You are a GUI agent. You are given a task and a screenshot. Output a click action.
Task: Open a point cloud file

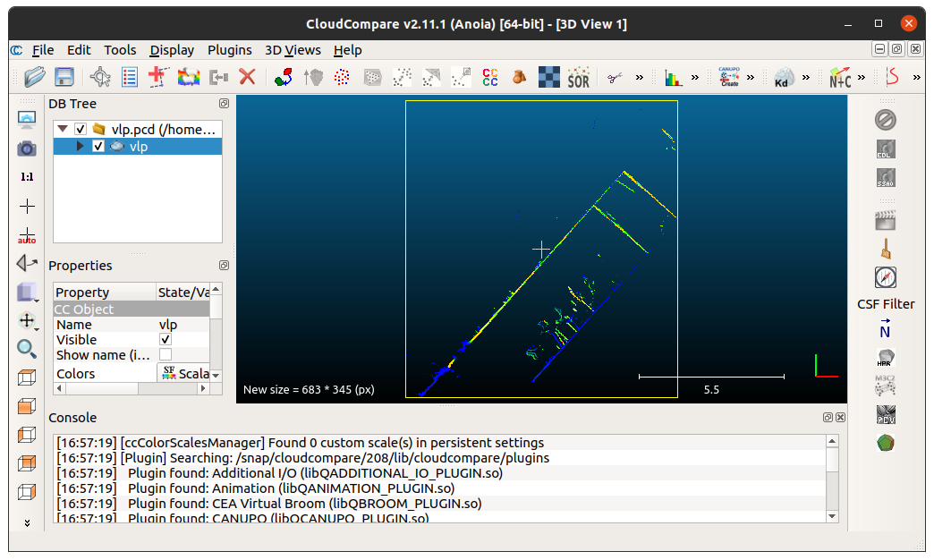tap(34, 77)
